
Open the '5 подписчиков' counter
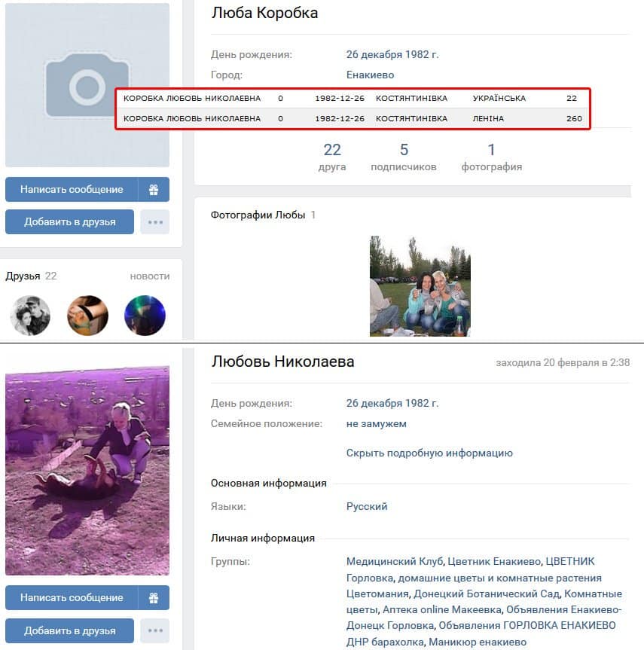click(404, 157)
